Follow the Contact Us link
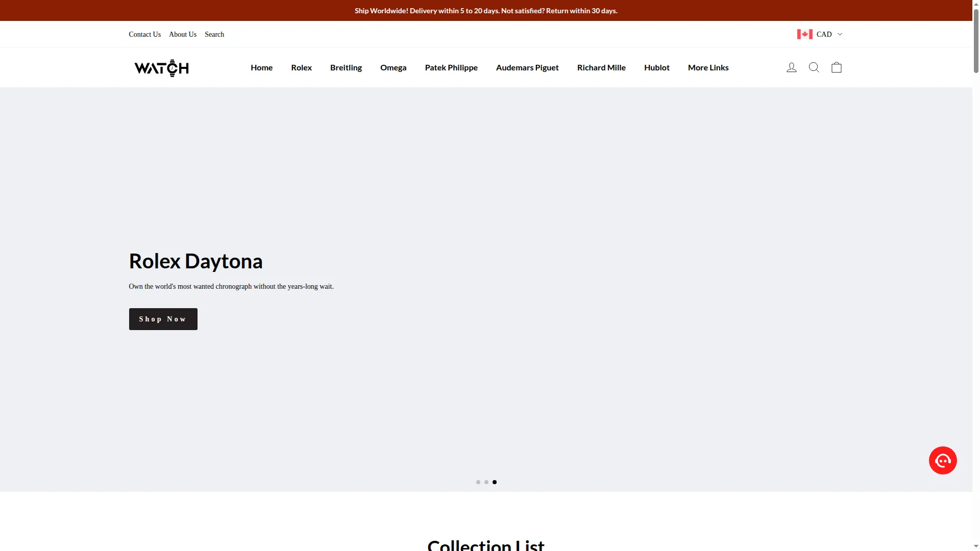Screen dimensions: 980x551 (x=144, y=34)
